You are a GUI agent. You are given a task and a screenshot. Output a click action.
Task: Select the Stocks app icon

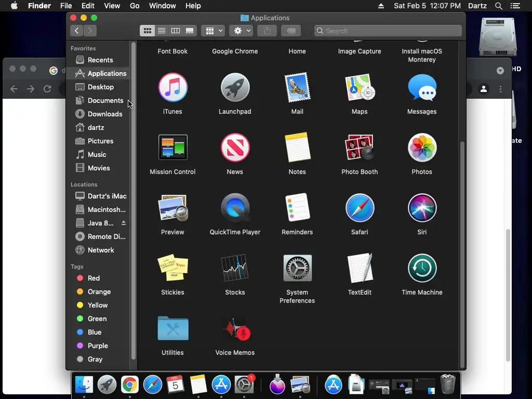pyautogui.click(x=235, y=268)
